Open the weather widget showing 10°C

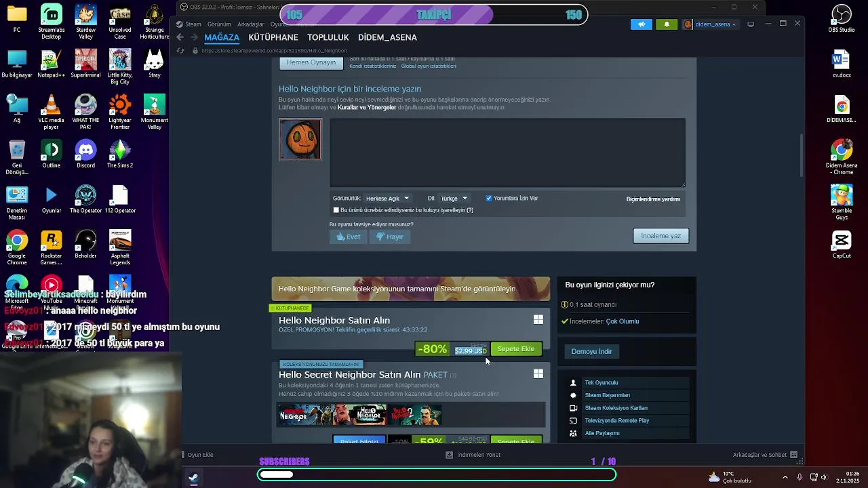click(x=730, y=477)
